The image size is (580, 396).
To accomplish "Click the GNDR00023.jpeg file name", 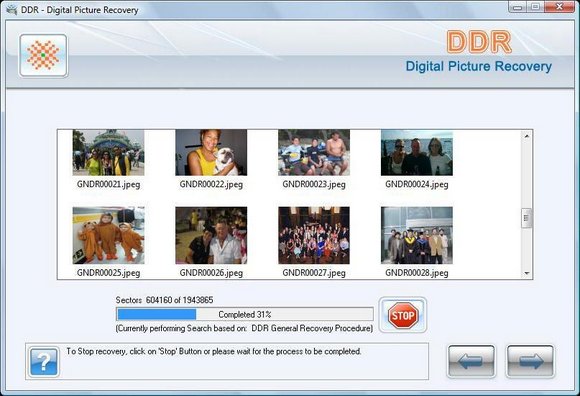I will tap(314, 184).
